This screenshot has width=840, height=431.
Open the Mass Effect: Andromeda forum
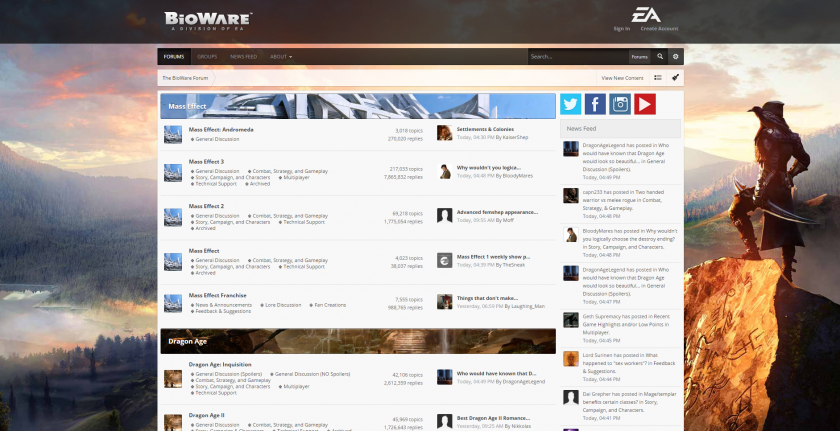(221, 130)
